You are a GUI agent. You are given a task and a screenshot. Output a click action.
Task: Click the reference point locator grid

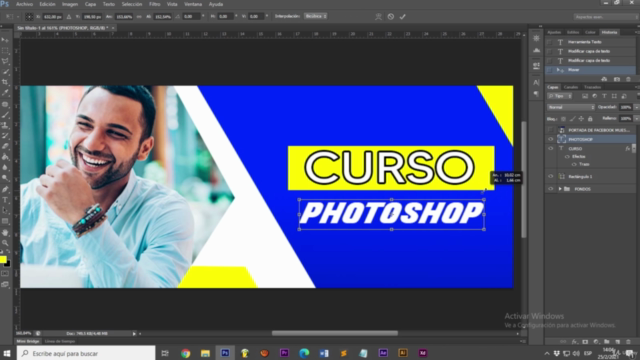29,17
